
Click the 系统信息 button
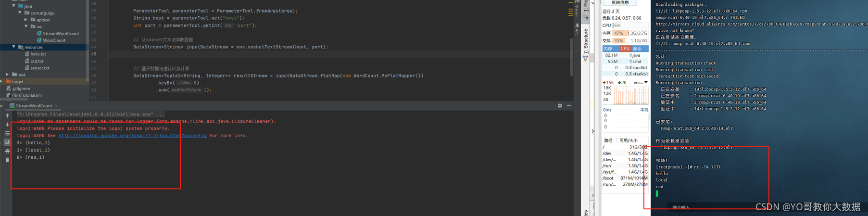[620, 2]
